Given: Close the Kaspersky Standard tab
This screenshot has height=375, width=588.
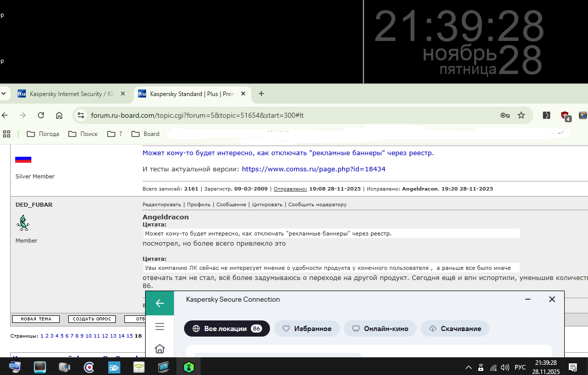Looking at the screenshot, I should [x=243, y=94].
